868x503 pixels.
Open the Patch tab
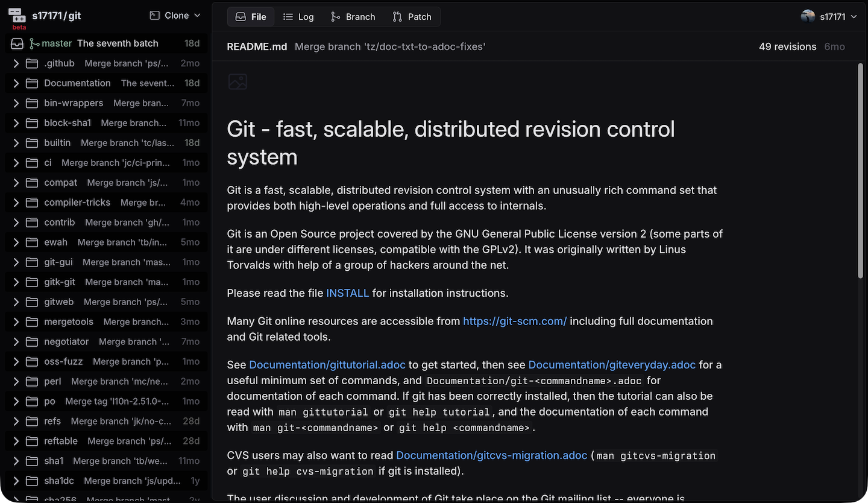pos(412,17)
